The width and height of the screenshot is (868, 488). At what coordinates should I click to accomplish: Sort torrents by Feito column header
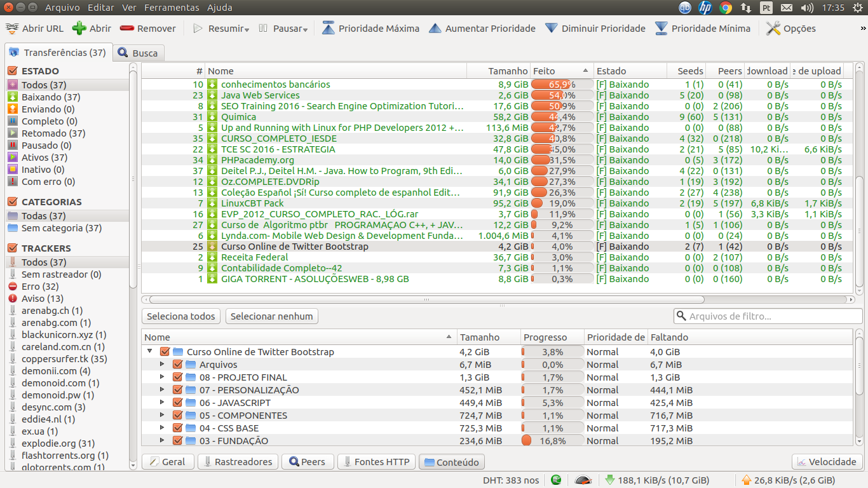[x=562, y=71]
